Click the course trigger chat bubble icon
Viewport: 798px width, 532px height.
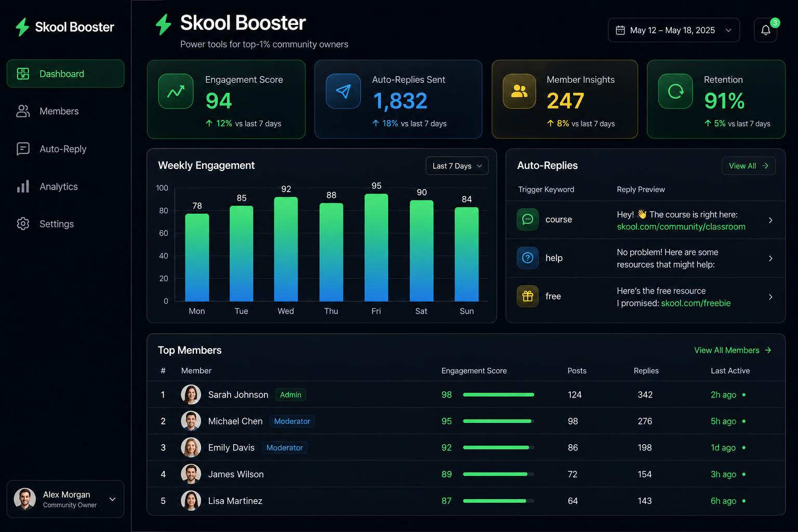(527, 219)
